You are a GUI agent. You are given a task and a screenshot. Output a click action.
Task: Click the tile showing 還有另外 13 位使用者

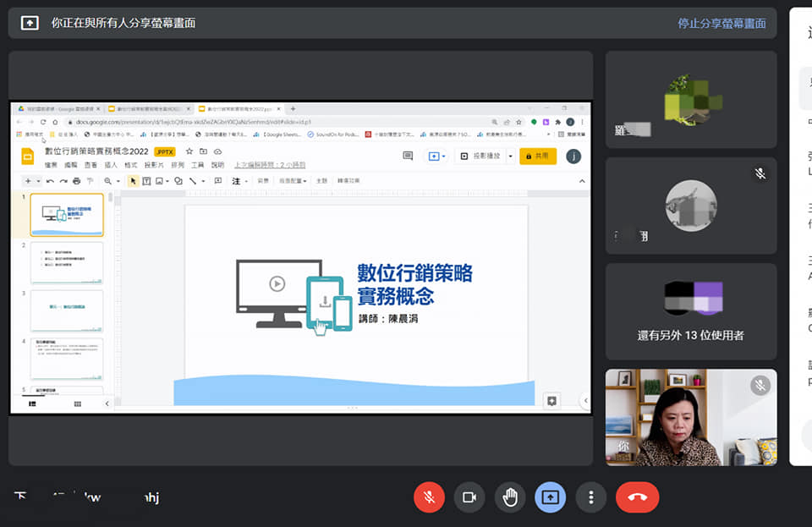[691, 311]
